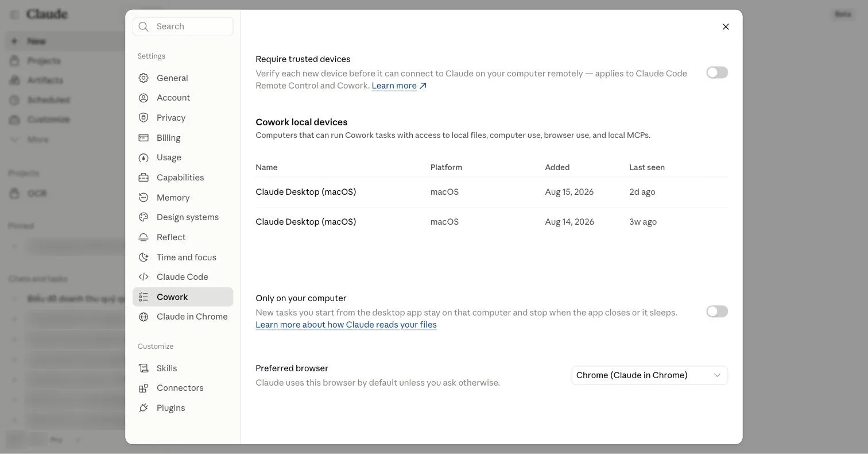
Task: Click the Skills icon under Customize
Action: click(x=144, y=368)
